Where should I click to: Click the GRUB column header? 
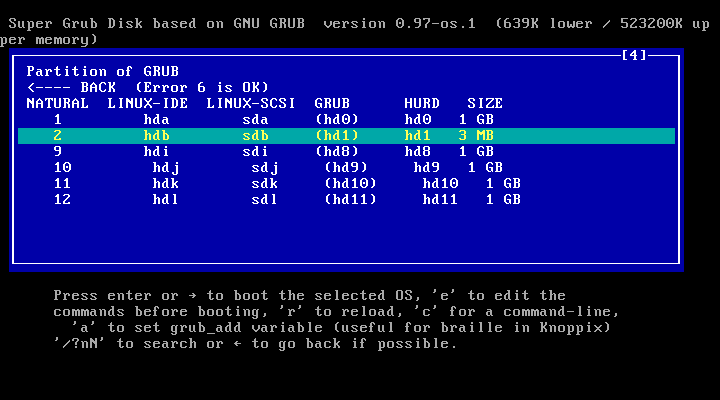pyautogui.click(x=332, y=103)
